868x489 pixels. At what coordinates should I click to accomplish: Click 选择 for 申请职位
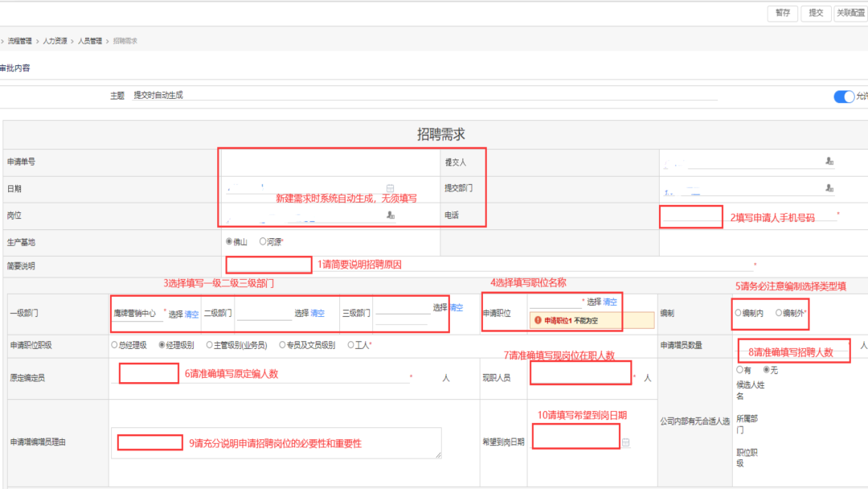594,302
